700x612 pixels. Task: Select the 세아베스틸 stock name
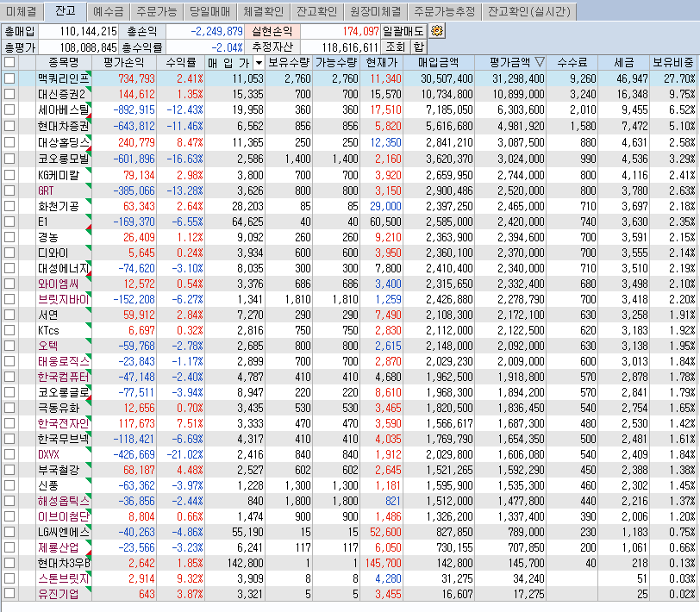coord(64,109)
